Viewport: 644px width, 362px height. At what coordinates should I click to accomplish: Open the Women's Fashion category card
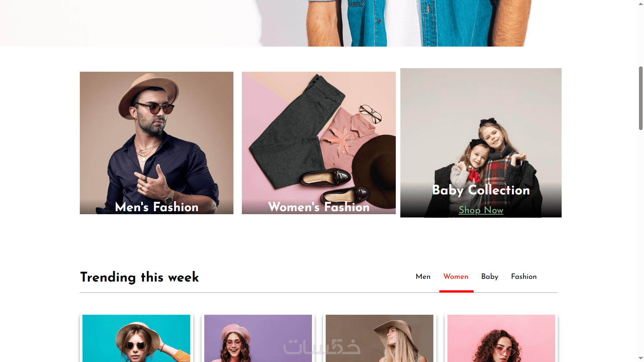tap(319, 143)
